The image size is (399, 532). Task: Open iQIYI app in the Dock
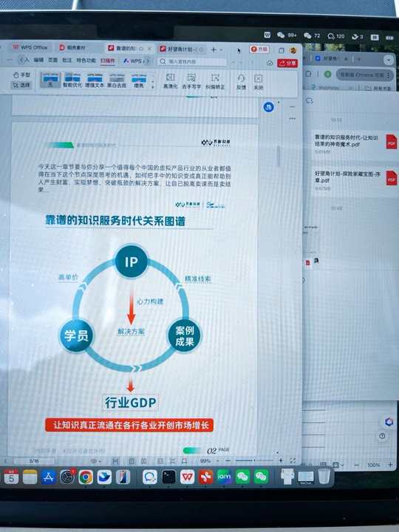tap(224, 477)
